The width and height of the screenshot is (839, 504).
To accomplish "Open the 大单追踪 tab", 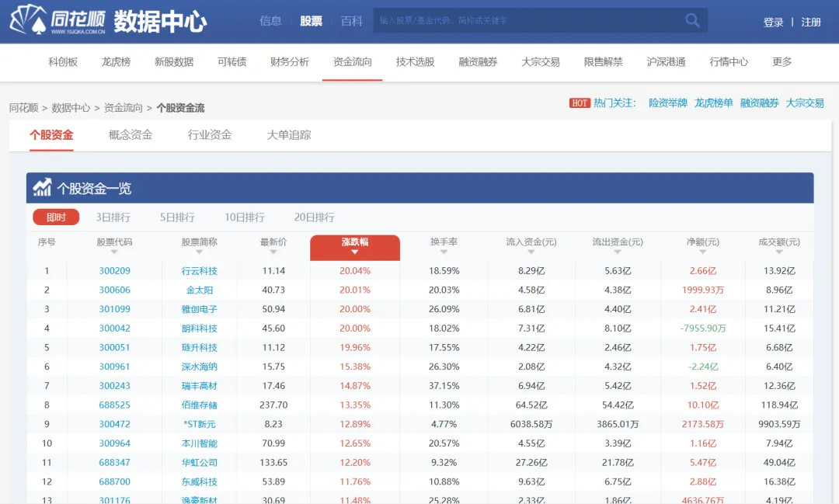I will click(289, 135).
